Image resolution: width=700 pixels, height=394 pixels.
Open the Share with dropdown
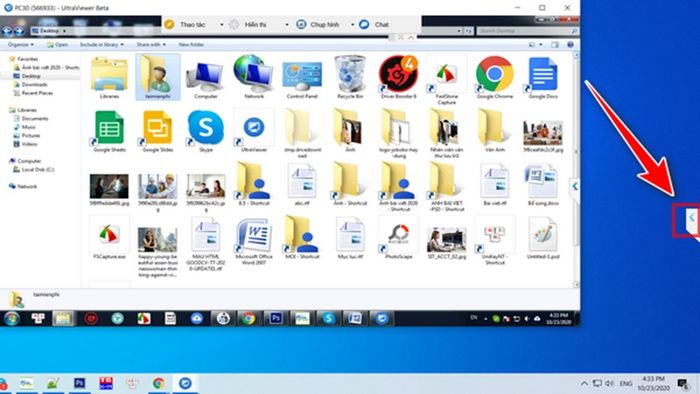(151, 45)
